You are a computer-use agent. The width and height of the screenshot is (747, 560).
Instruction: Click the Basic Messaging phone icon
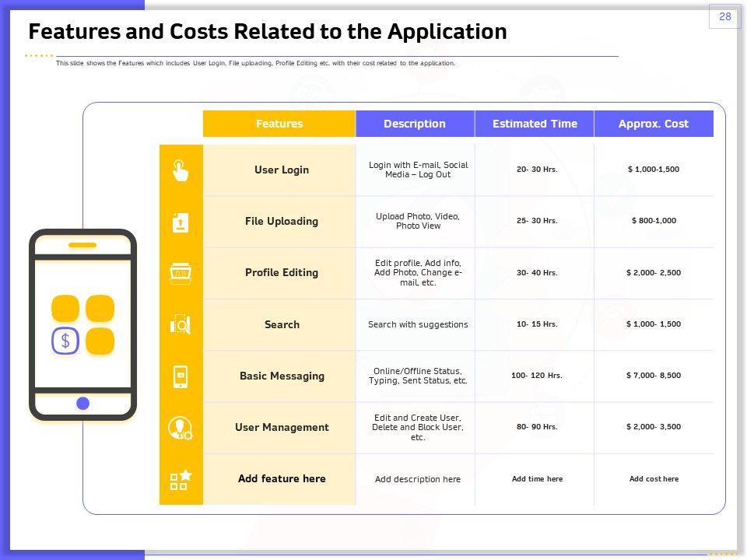point(181,376)
